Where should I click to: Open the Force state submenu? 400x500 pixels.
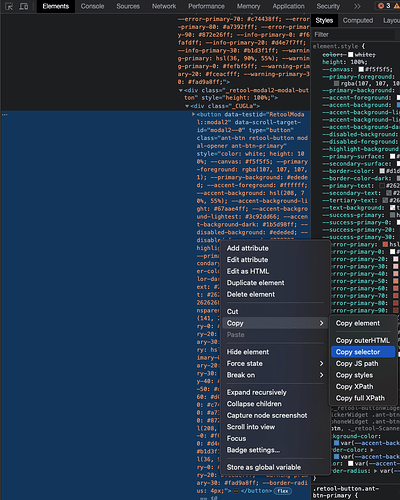tap(275, 364)
